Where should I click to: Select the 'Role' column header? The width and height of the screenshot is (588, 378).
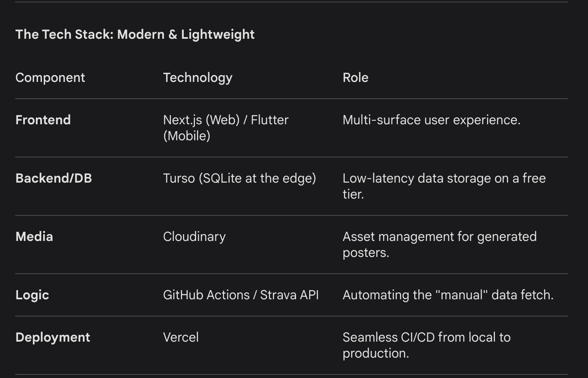356,78
